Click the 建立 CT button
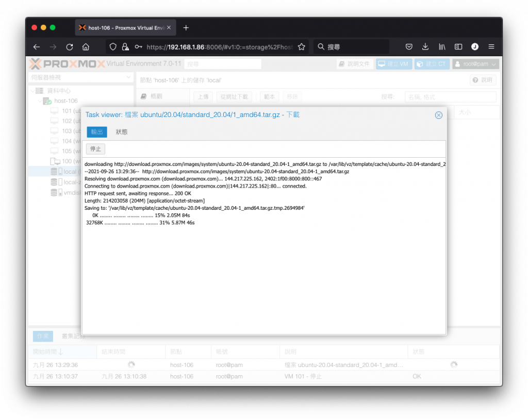The height and width of the screenshot is (420, 528). [x=432, y=64]
